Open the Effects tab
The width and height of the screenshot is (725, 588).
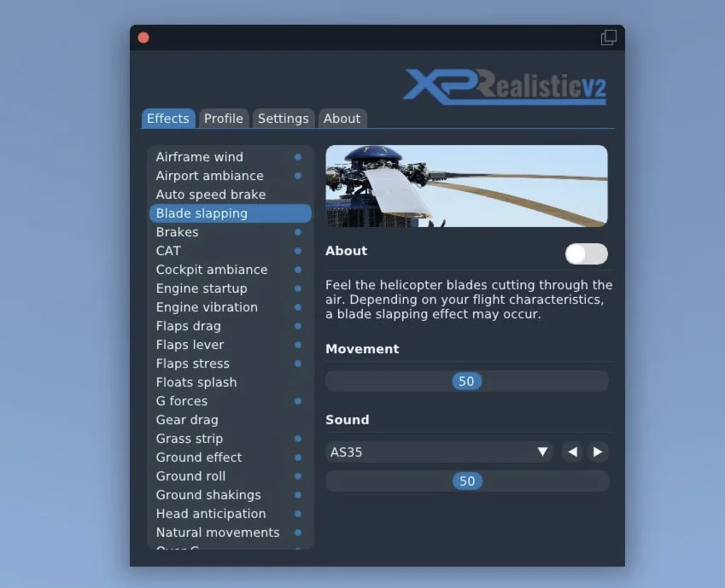(168, 119)
